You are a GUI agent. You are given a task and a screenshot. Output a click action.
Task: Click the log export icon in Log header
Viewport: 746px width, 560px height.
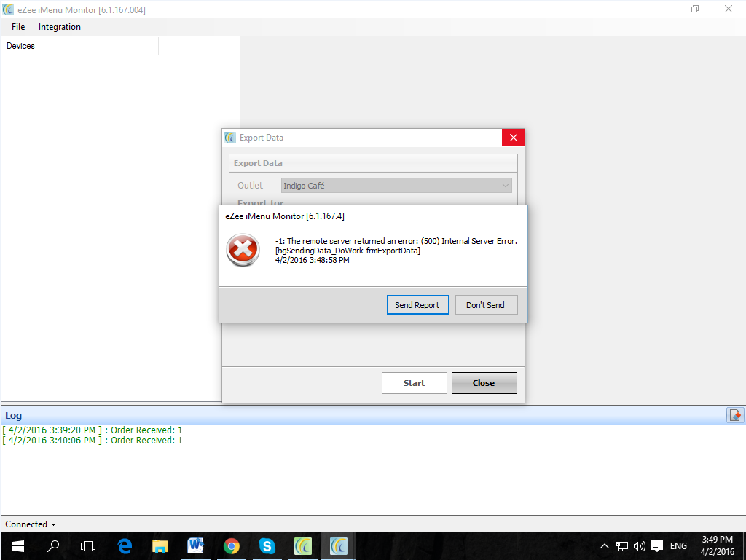pyautogui.click(x=734, y=415)
